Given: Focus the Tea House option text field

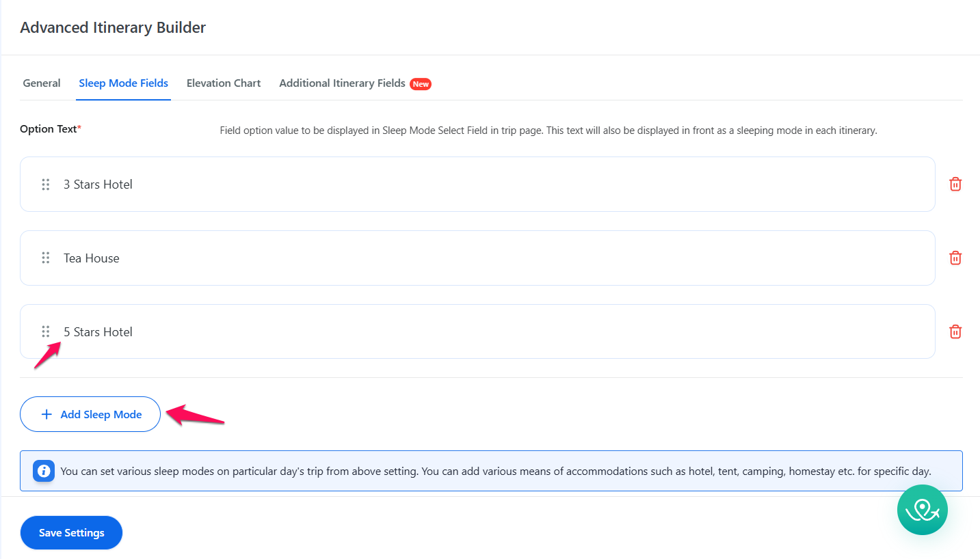Looking at the screenshot, I should tap(479, 258).
